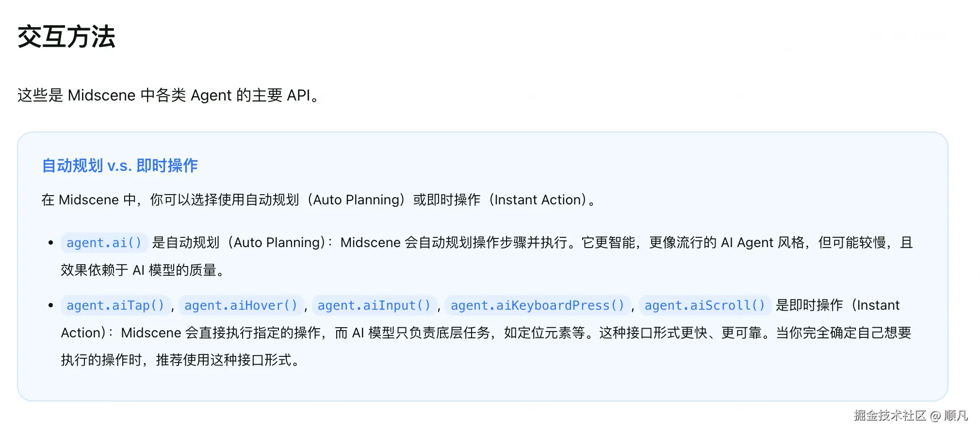Click the 交互方法 page heading
This screenshot has width=980, height=434.
[66, 37]
